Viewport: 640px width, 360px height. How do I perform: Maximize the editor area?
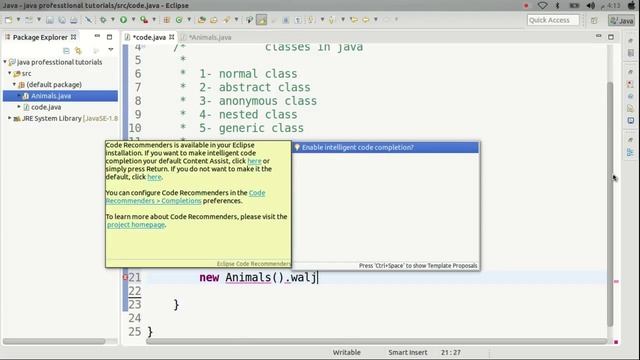click(611, 37)
